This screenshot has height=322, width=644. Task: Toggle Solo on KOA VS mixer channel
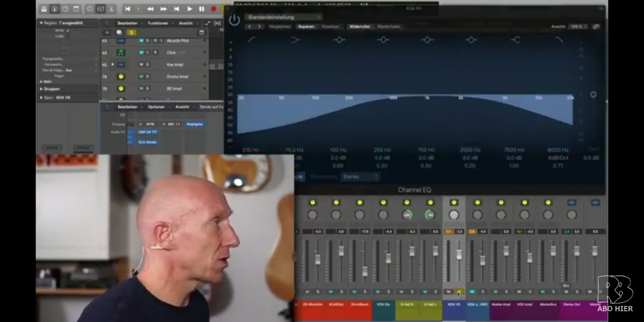(x=459, y=292)
